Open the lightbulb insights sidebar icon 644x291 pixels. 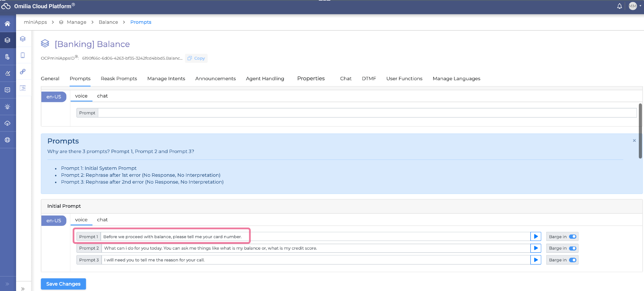[x=7, y=107]
